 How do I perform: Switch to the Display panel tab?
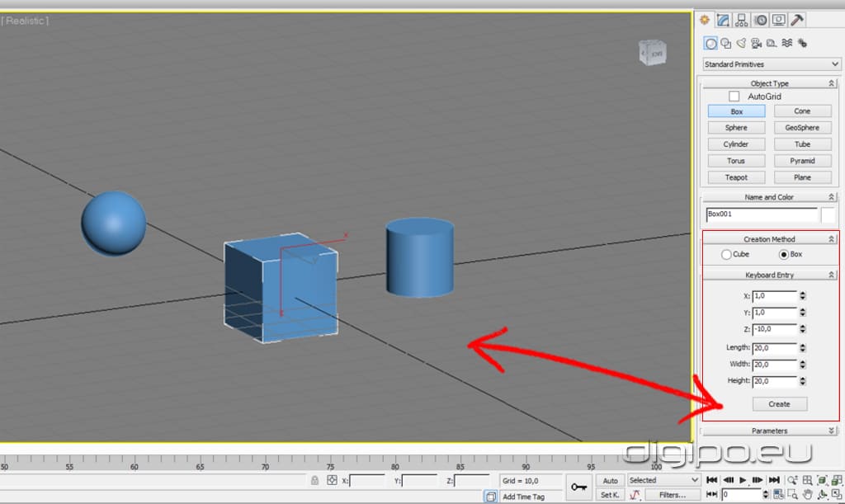778,20
